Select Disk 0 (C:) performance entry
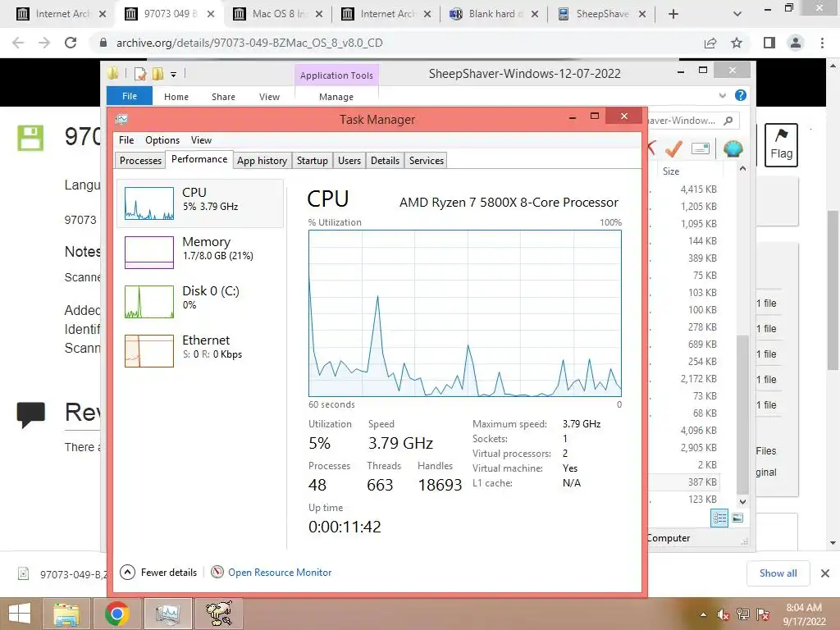Viewport: 840px width, 630px height. [x=200, y=302]
